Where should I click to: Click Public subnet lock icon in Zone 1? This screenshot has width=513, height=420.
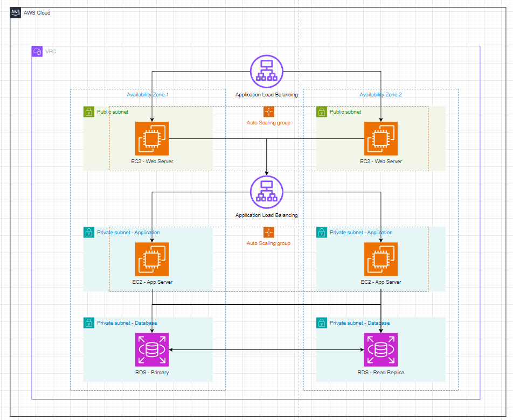[x=89, y=112]
